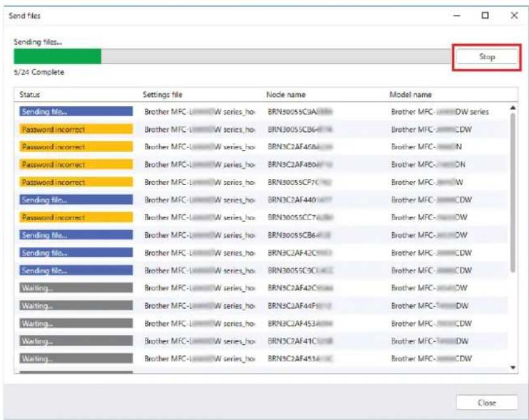Image resolution: width=529 pixels, height=420 pixels.
Task: Click Password incorrect status for BRN30055CF7
Action: coord(76,182)
